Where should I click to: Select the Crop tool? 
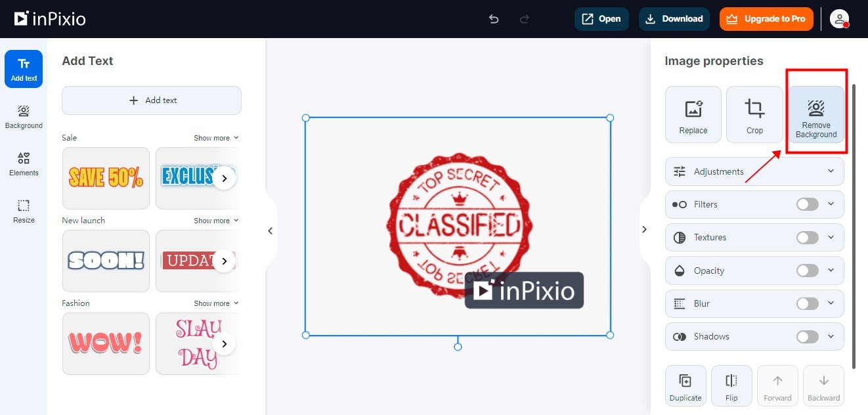tap(754, 114)
